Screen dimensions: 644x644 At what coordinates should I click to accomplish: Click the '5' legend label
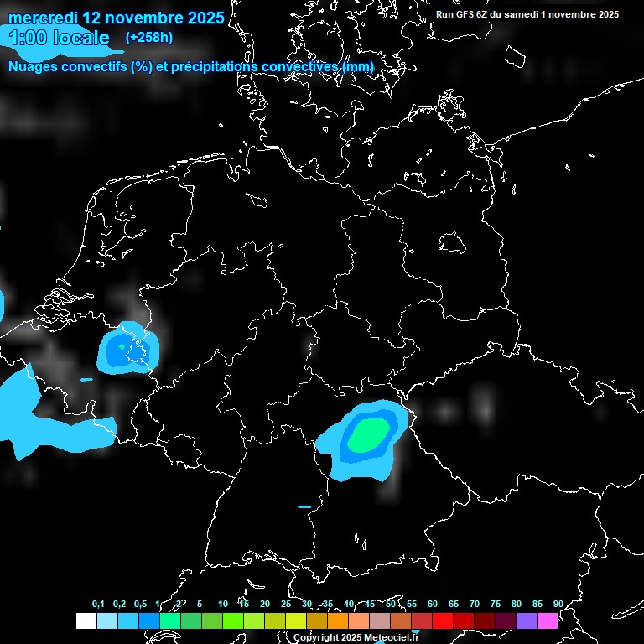[200, 604]
